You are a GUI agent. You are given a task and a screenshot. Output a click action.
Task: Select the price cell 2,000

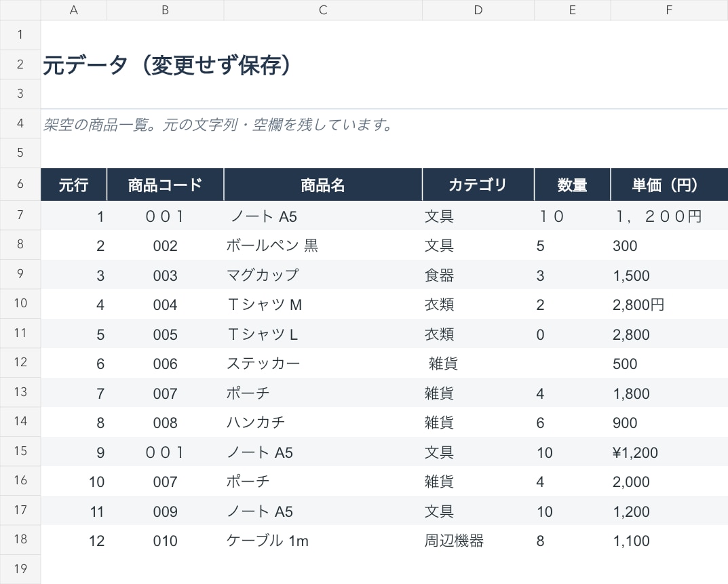click(x=669, y=482)
